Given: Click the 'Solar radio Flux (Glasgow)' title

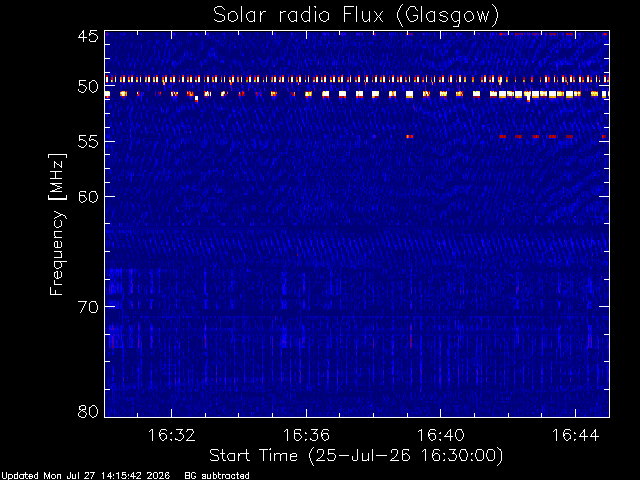Looking at the screenshot, I should pos(356,16).
